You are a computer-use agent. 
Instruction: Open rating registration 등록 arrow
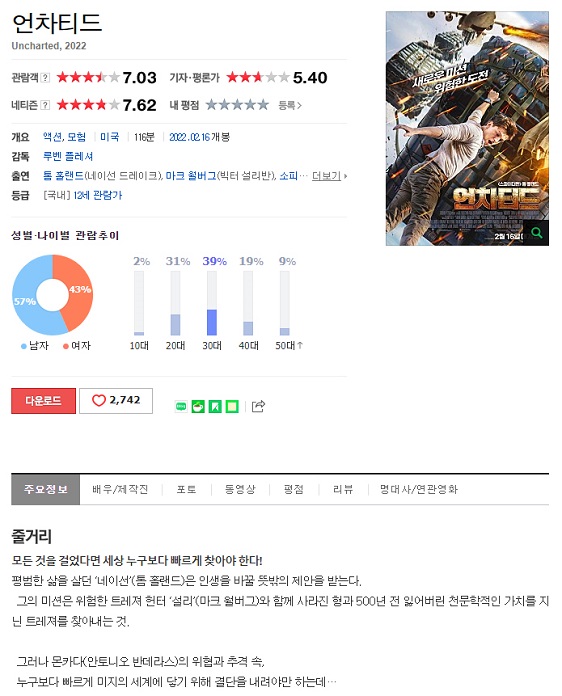click(290, 105)
